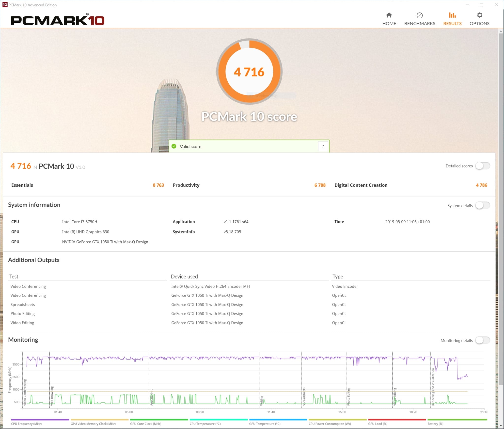Toggle the Battery (%) legend entry
Screen dimensions: 504x429
pyautogui.click(x=457, y=422)
